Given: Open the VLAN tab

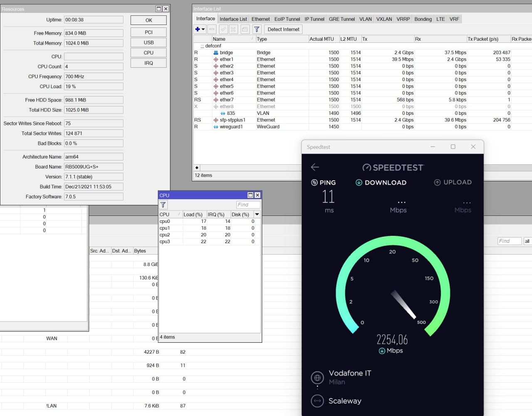Looking at the screenshot, I should [365, 19].
